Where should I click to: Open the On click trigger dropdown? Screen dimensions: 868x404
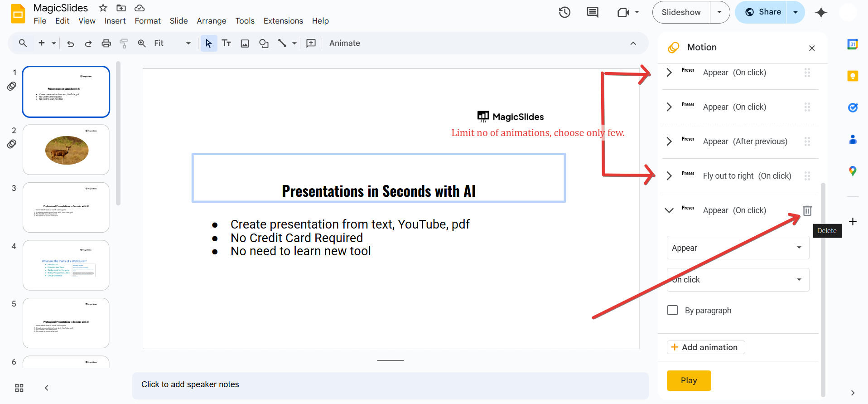[738, 280]
